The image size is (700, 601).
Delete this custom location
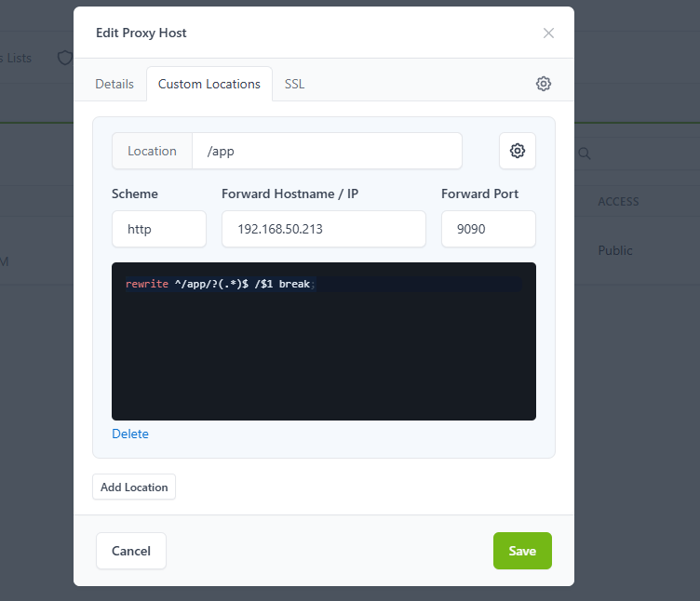pos(130,434)
